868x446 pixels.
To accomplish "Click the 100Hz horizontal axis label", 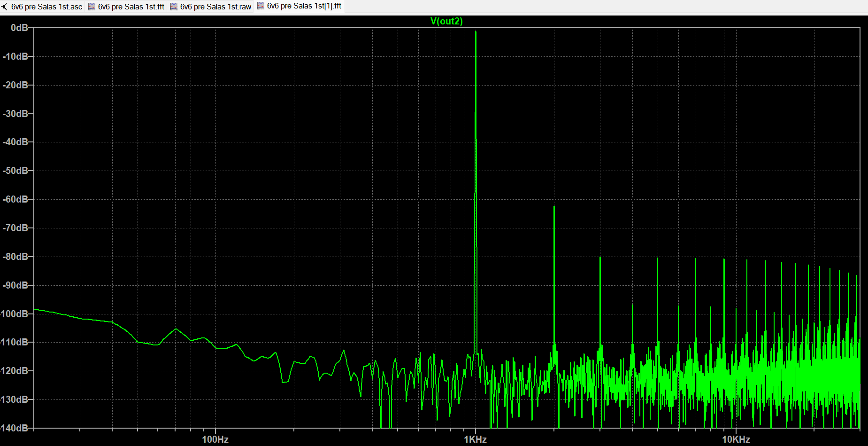I will [215, 439].
